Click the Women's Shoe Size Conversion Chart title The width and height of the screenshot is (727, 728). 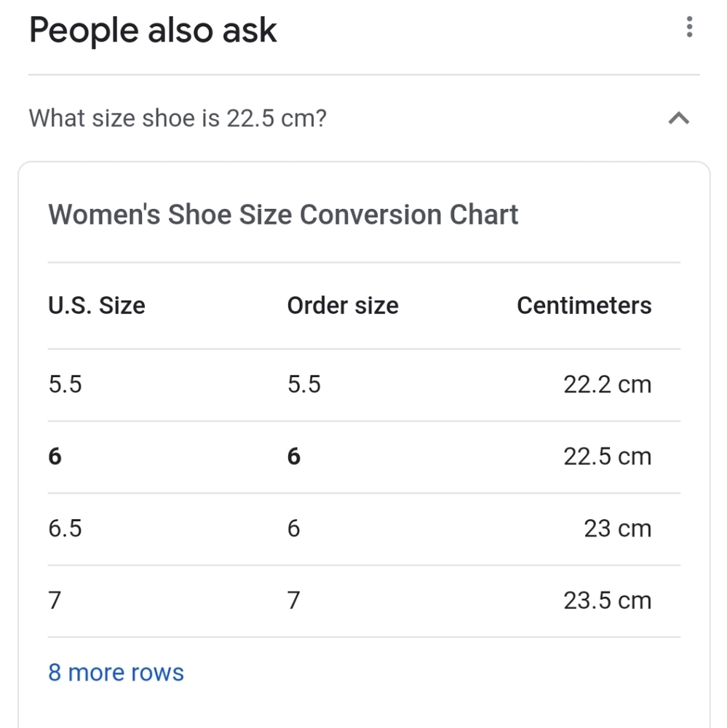[x=283, y=215]
